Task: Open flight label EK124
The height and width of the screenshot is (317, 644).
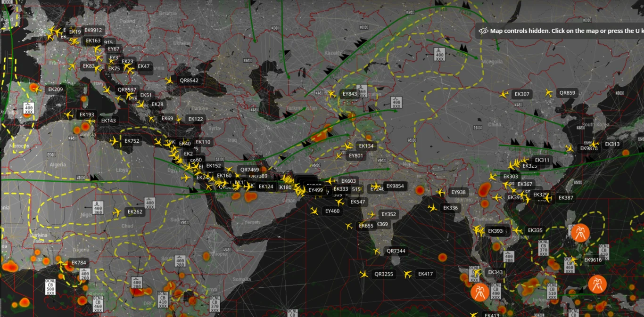Action: pos(266,187)
